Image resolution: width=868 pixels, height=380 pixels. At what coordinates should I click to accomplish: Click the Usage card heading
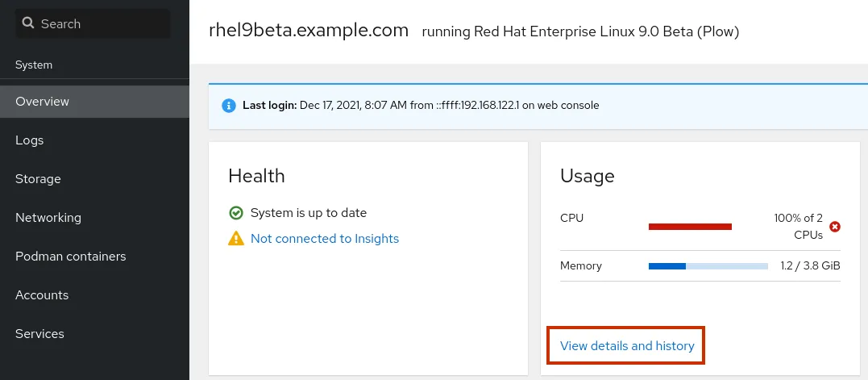588,176
